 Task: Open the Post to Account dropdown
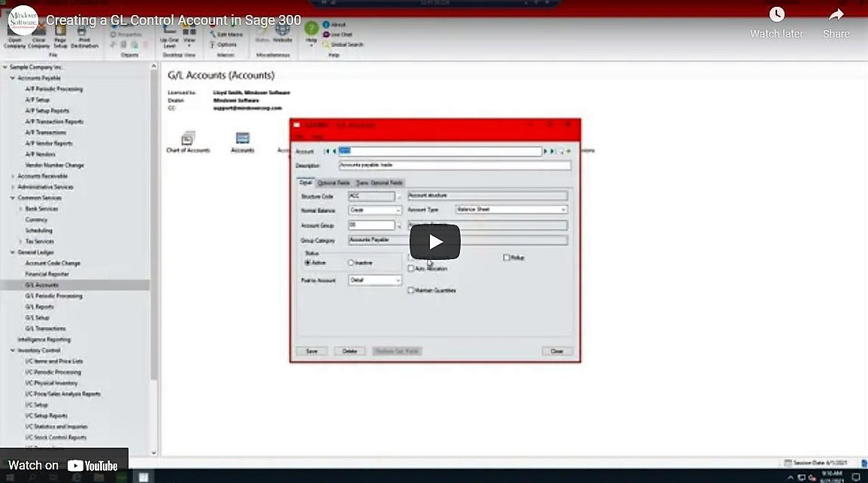[x=375, y=280]
